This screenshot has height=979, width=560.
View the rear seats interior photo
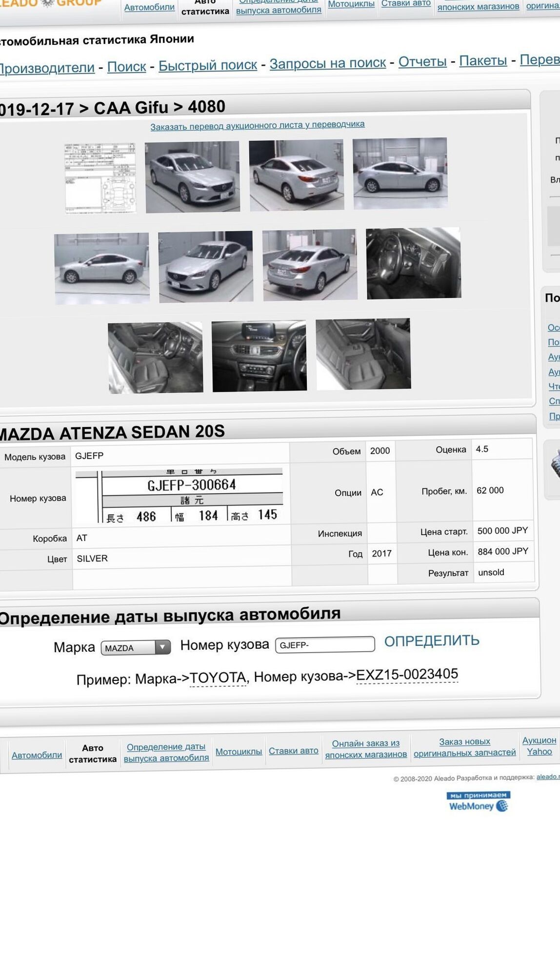pyautogui.click(x=363, y=354)
